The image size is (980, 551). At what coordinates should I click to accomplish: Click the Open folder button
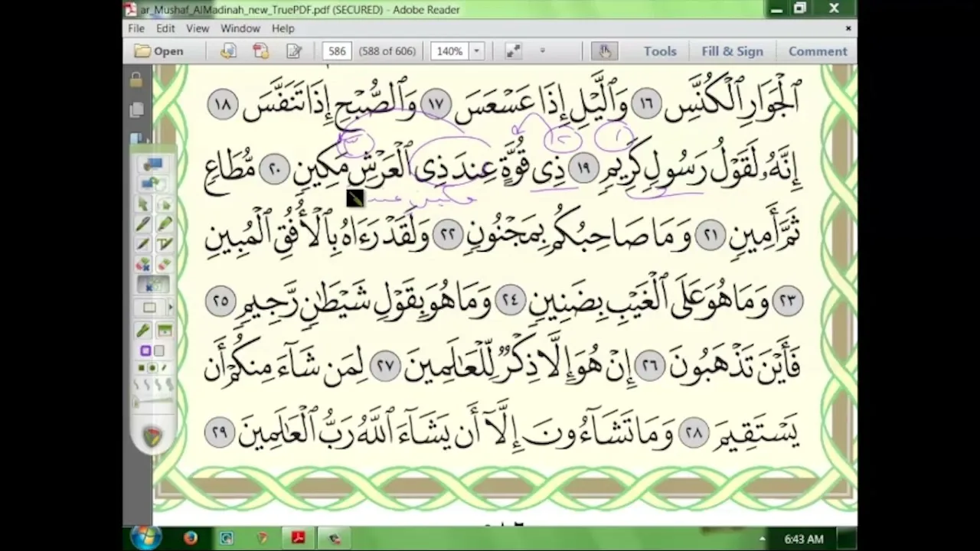click(x=159, y=51)
